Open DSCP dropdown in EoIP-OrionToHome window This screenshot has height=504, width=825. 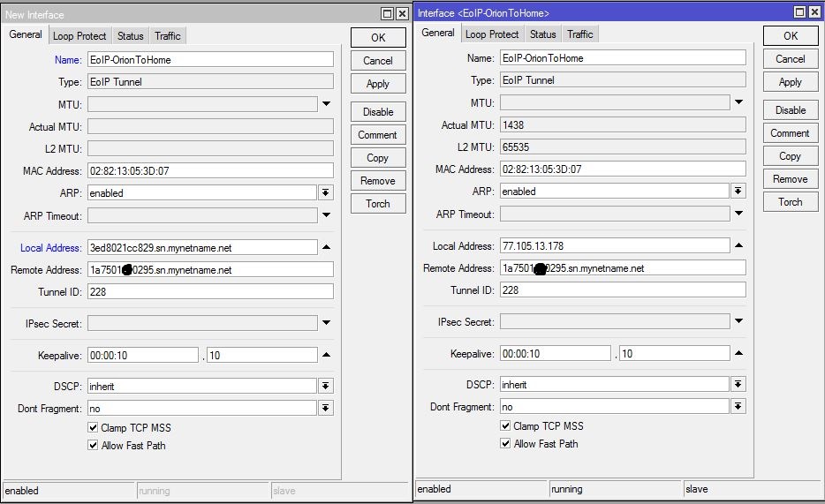coord(738,385)
